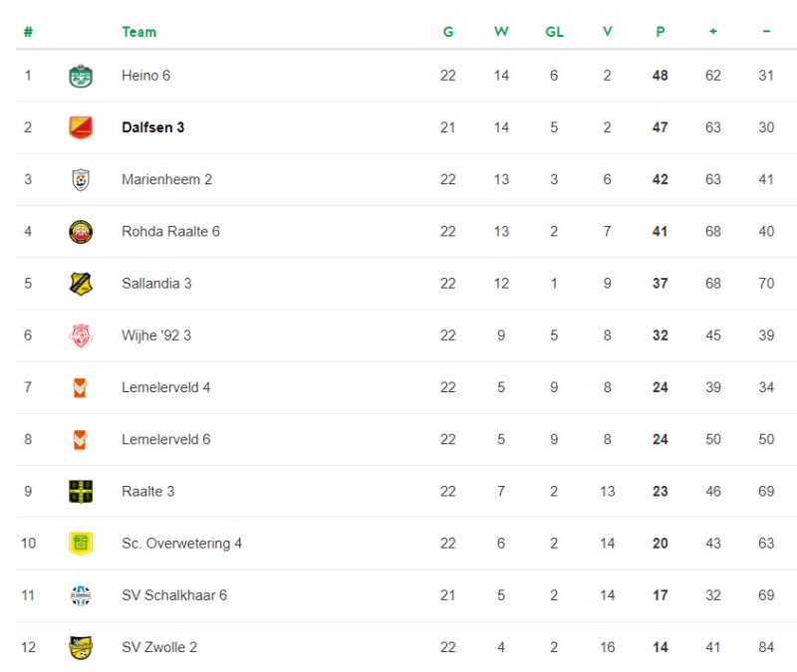Click the SV Zwolle 2 club crest
The width and height of the screenshot is (797, 672).
coord(81,647)
